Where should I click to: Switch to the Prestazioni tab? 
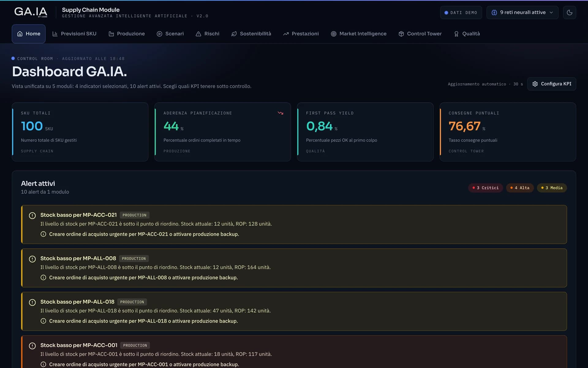(301, 34)
